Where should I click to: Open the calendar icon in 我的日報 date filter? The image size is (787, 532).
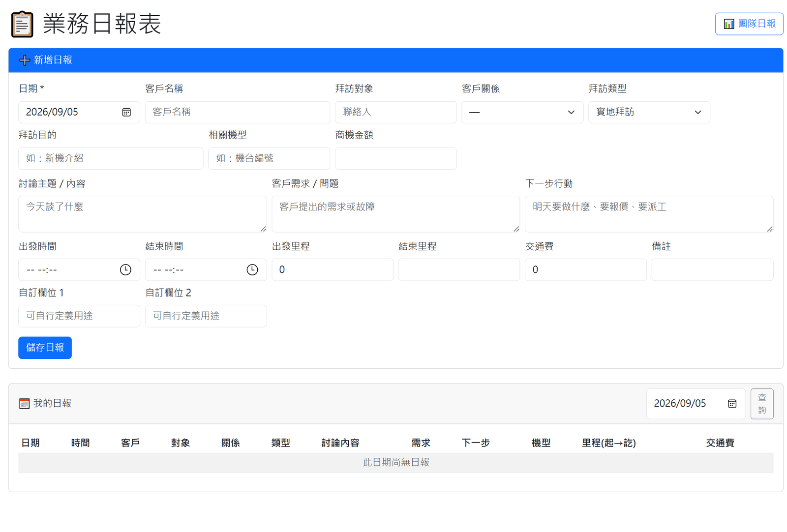click(x=732, y=404)
